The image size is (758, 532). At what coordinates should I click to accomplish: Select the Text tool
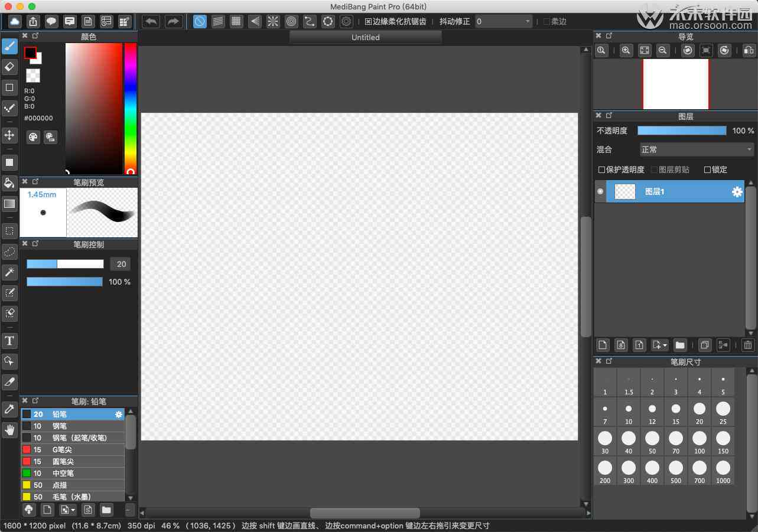[9, 341]
